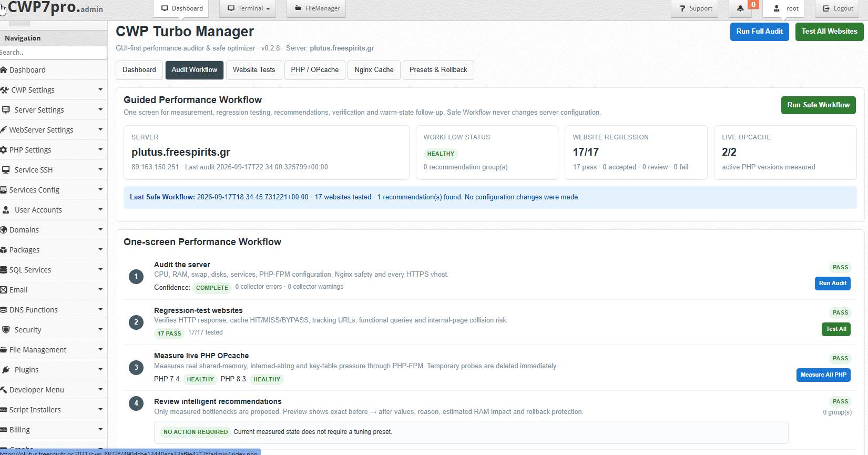Click the Security shield icon
Image resolution: width=868 pixels, height=455 pixels.
(6, 330)
